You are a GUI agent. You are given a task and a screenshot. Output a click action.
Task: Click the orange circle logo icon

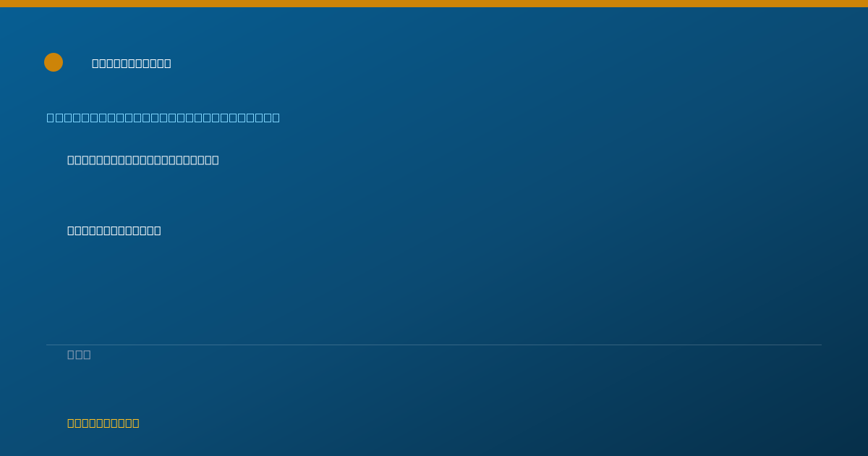pos(54,62)
